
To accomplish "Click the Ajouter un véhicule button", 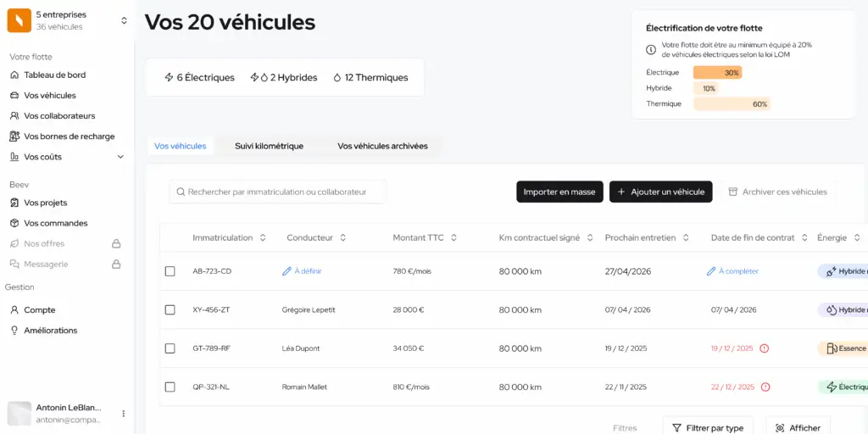I will (660, 192).
